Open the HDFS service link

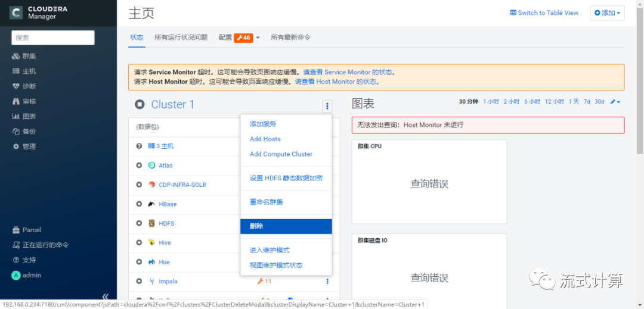[x=166, y=223]
